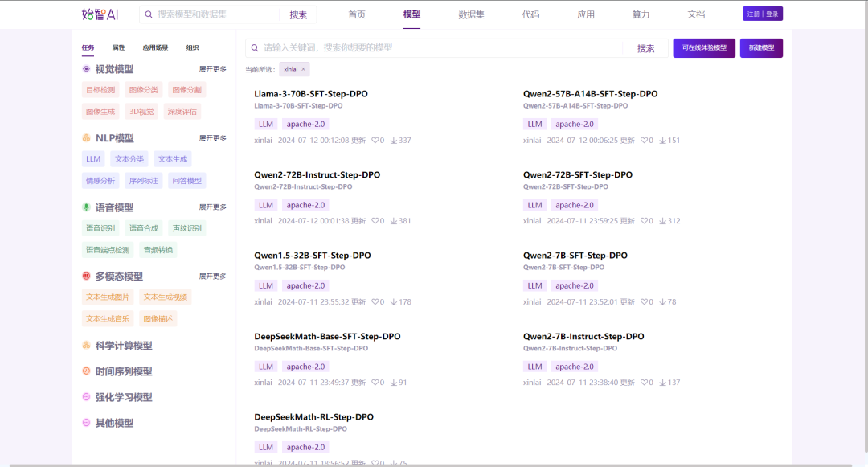Click 搜索 button in the top header
The image size is (868, 467).
[298, 15]
